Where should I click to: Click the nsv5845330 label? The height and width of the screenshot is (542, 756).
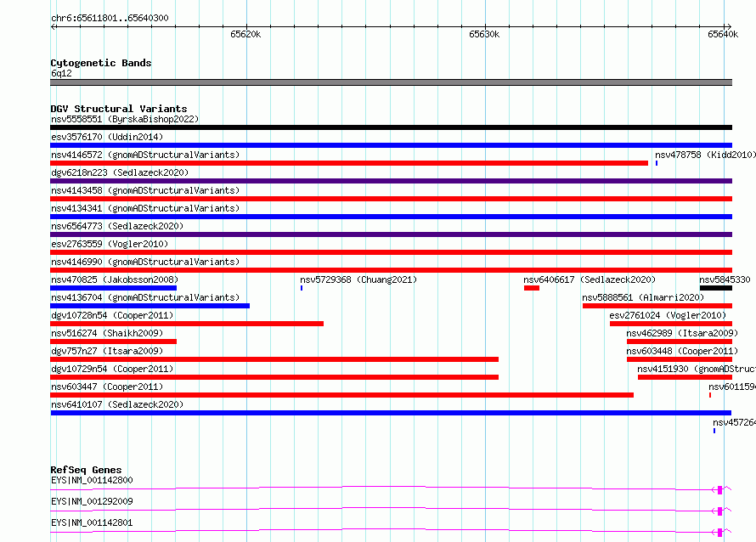tap(725, 279)
